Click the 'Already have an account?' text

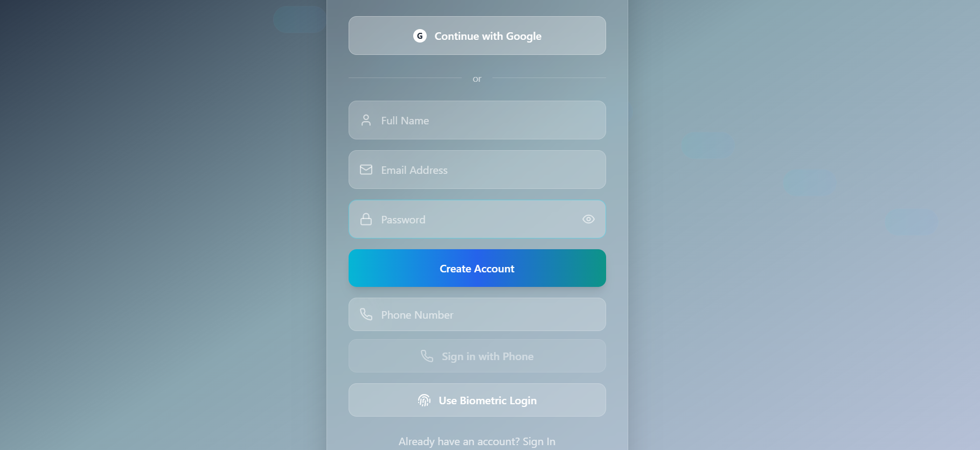pos(459,441)
